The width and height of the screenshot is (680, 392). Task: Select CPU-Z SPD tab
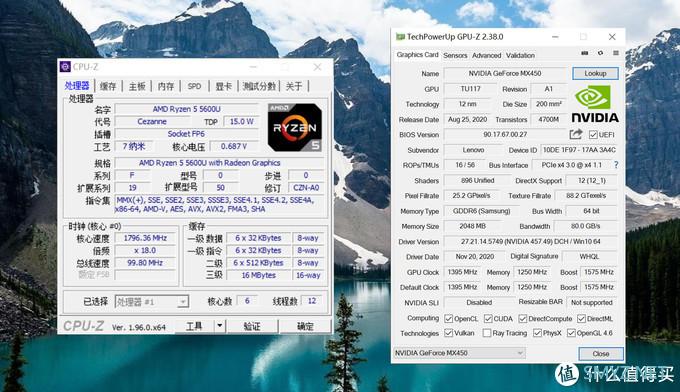coord(194,86)
